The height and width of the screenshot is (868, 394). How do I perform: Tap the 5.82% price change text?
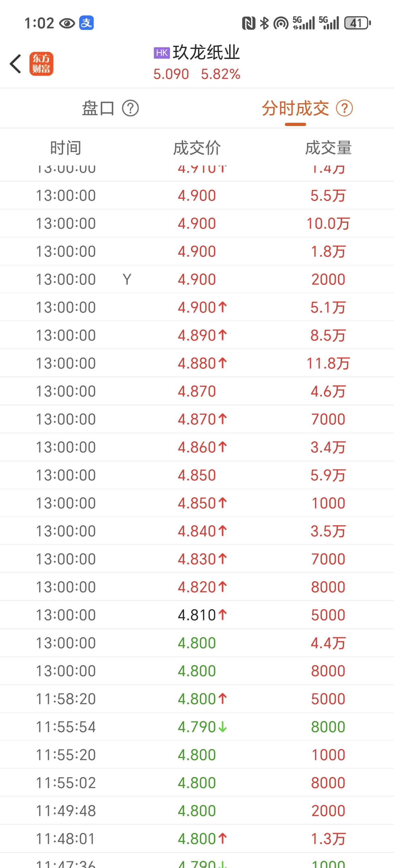tap(220, 74)
